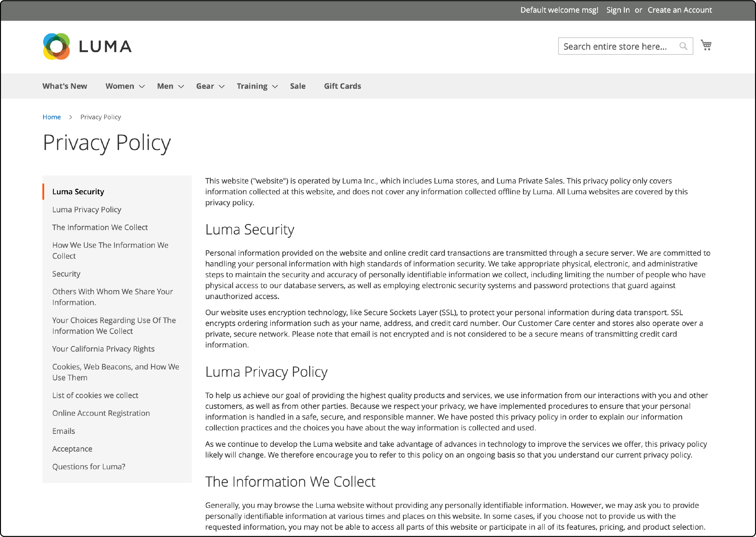Select Acceptance sidebar link
Image resolution: width=756 pixels, height=537 pixels.
coord(72,449)
